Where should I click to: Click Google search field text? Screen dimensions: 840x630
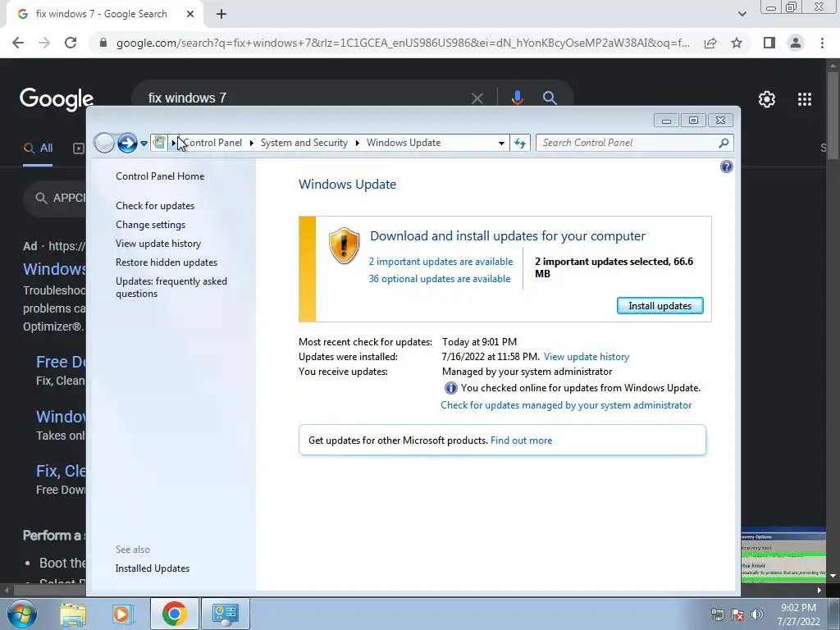click(x=187, y=98)
